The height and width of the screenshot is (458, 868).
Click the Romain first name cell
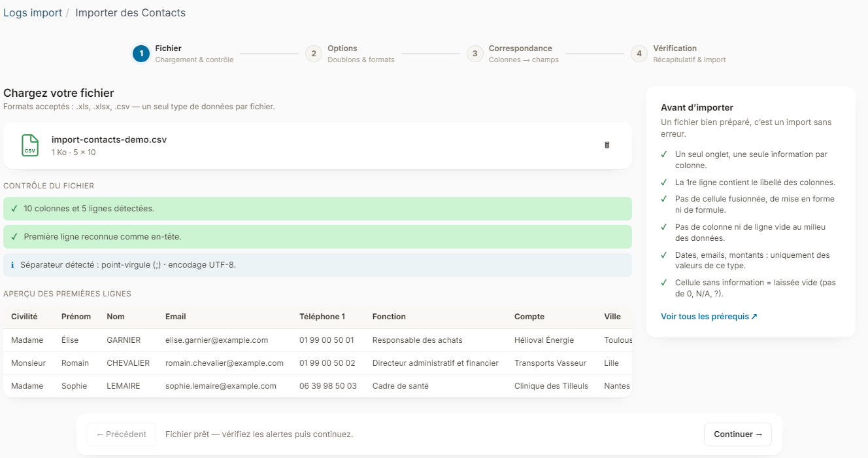75,363
